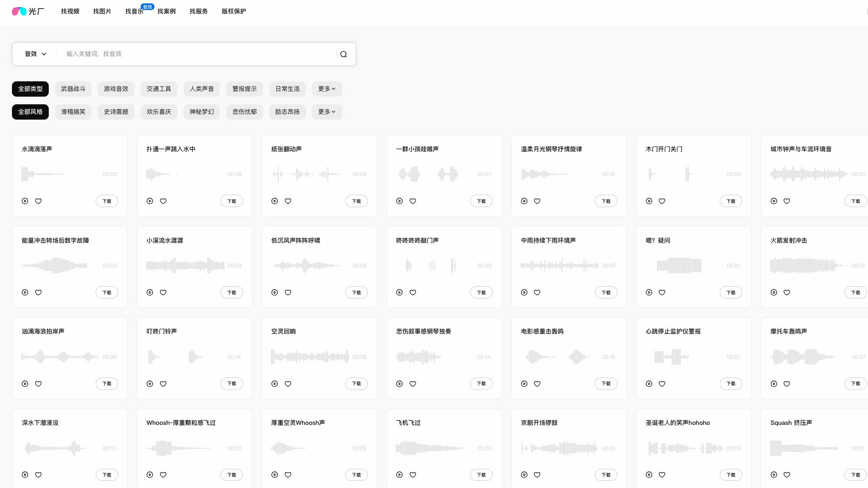Open 找音乐 in top navigation

[134, 11]
